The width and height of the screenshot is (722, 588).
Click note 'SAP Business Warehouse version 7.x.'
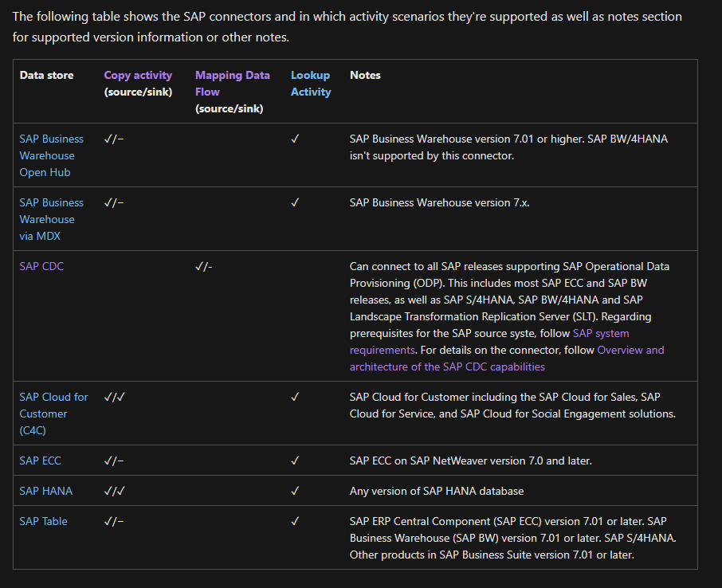(439, 202)
